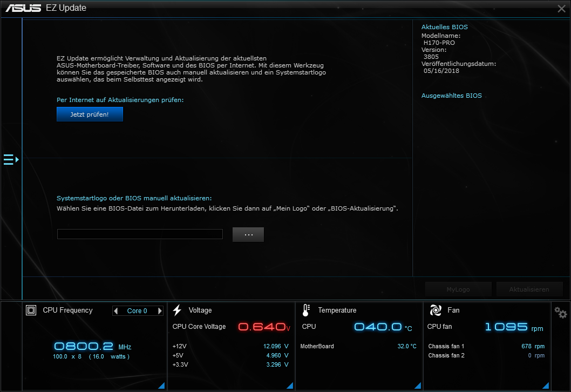Click the Aktualisieren button
Image resolution: width=571 pixels, height=392 pixels.
click(529, 289)
